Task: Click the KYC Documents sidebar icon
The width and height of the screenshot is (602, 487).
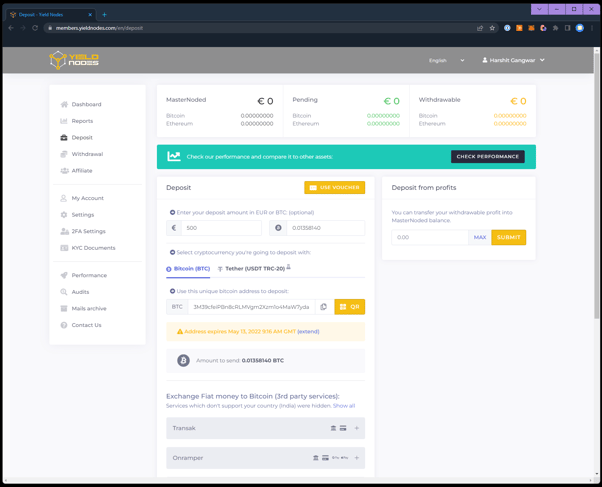Action: click(64, 248)
